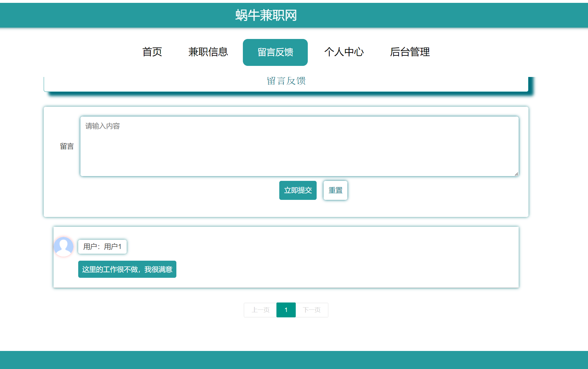588x369 pixels.
Task: Submit the message with 立即提交
Action: click(x=298, y=190)
